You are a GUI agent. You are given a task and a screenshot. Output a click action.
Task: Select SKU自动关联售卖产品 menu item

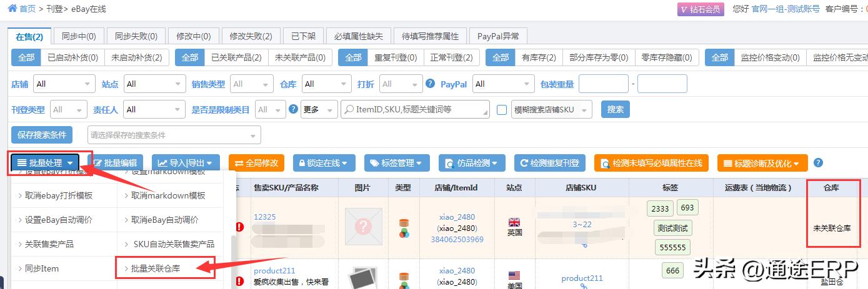[174, 244]
